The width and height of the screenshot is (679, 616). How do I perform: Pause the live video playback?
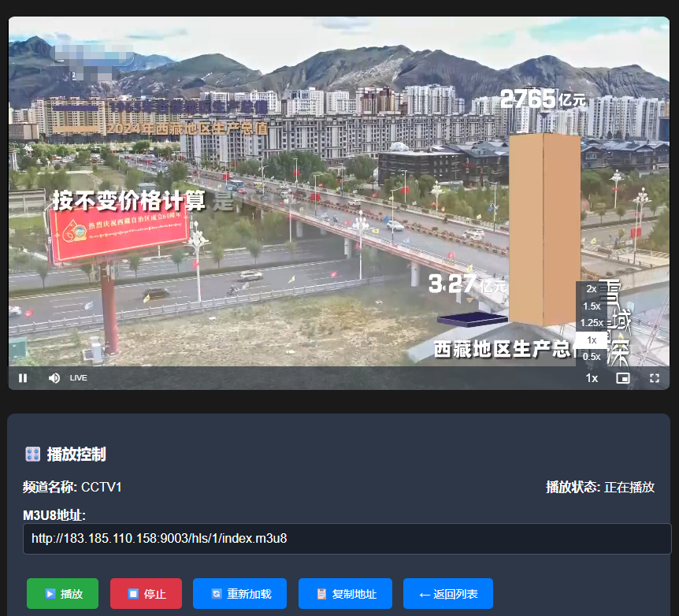pos(23,378)
